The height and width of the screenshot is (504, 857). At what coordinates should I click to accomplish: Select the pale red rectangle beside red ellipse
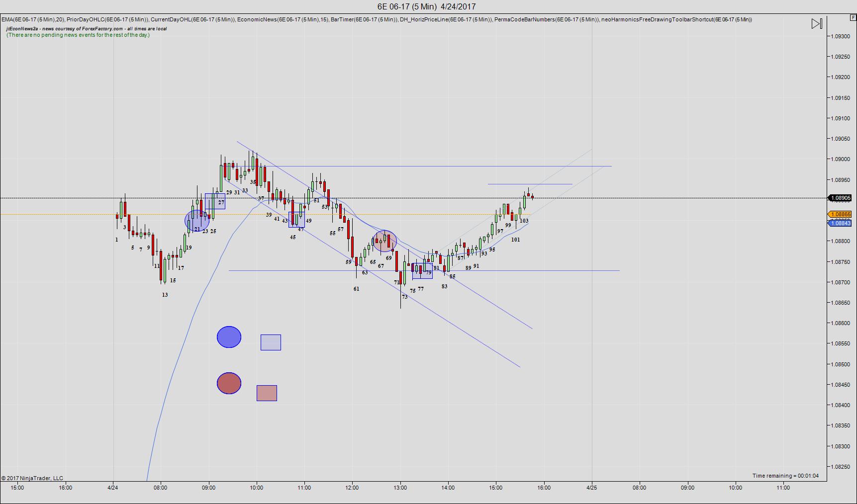click(267, 393)
